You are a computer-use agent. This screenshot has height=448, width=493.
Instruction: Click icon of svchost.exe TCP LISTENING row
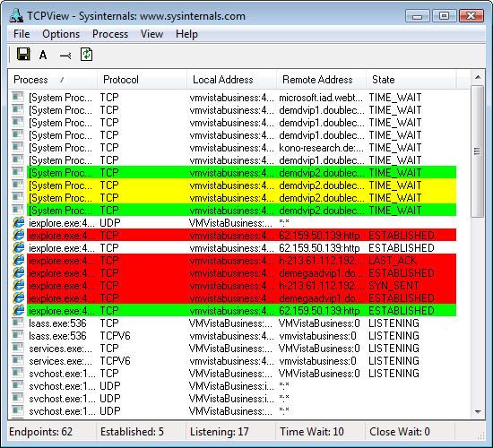[18, 373]
